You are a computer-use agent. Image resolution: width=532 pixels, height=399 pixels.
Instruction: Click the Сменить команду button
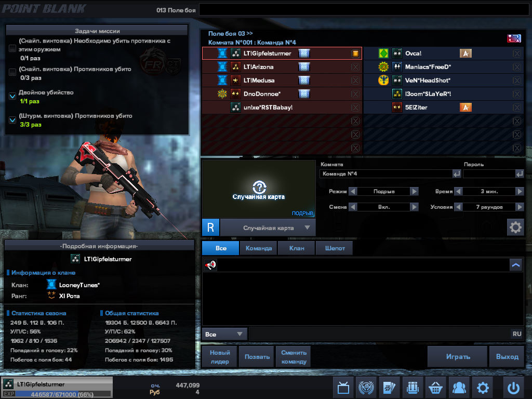coord(294,356)
